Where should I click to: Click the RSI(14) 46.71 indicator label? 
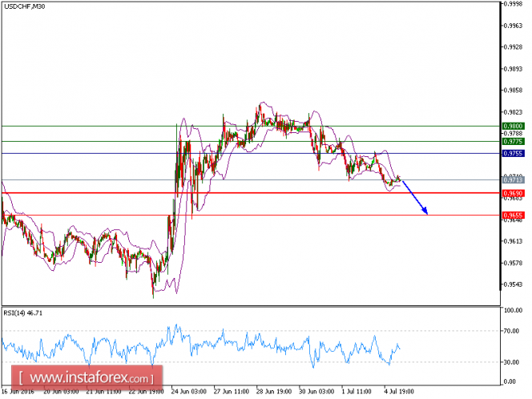(x=23, y=313)
